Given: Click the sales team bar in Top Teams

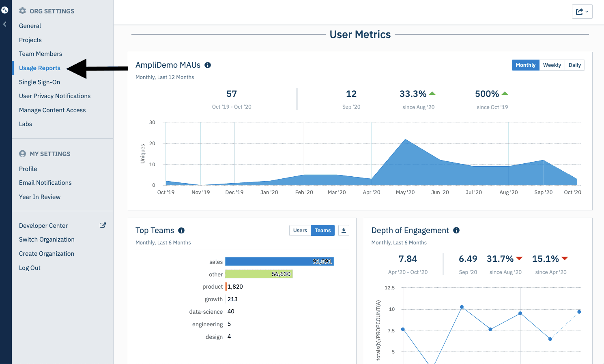Looking at the screenshot, I should click(280, 261).
